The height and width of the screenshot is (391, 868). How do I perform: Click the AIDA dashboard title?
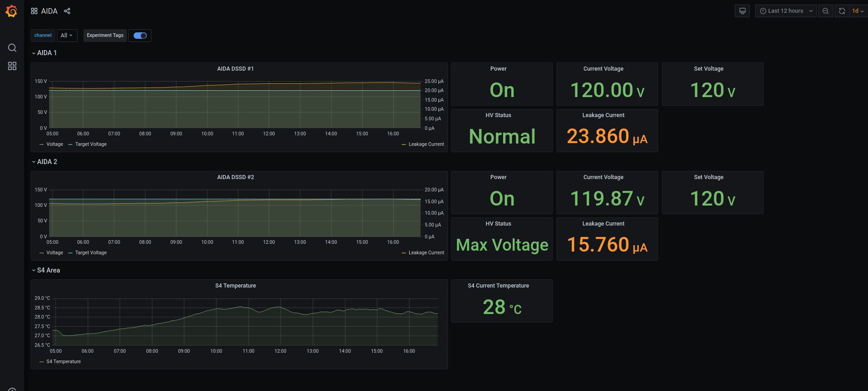[49, 11]
